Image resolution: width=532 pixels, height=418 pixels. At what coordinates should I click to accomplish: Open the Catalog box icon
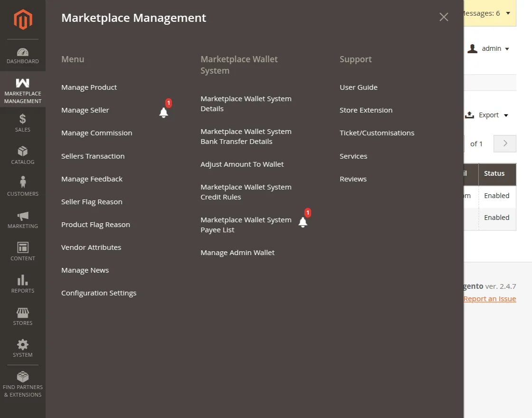(23, 151)
